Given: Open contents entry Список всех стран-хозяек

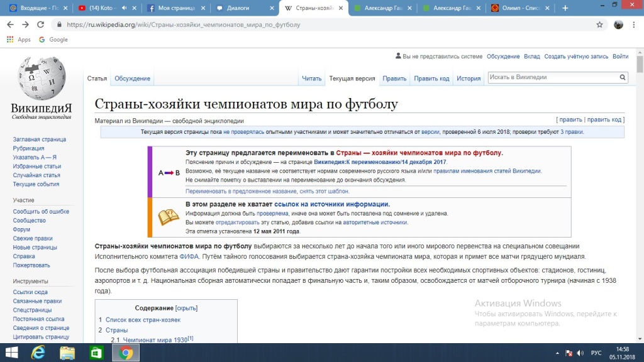Looking at the screenshot, I should point(143,320).
